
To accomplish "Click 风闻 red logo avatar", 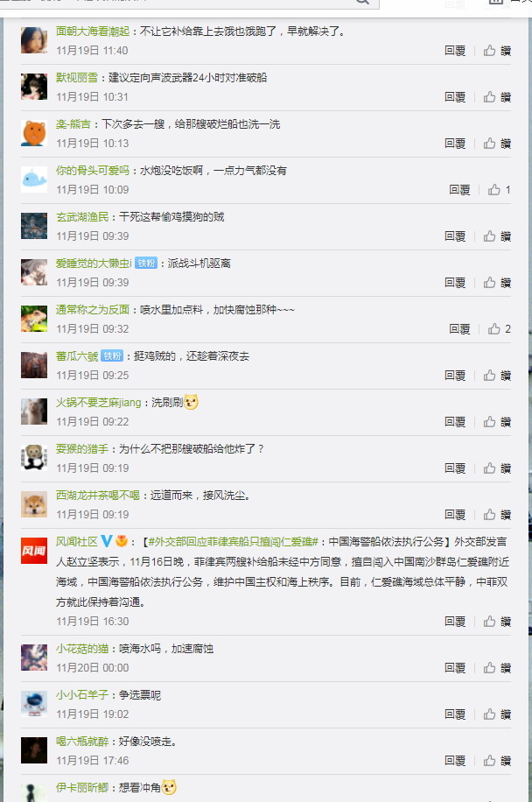I will [x=34, y=551].
